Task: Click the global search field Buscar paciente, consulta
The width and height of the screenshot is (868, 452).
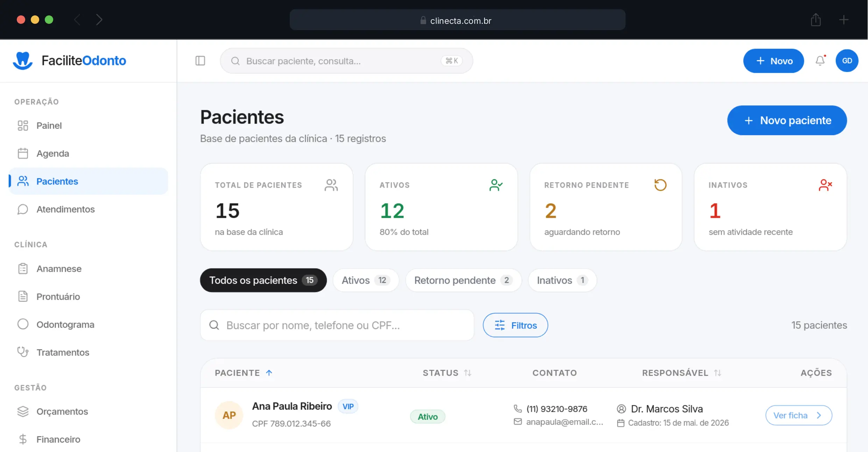Action: pyautogui.click(x=346, y=61)
